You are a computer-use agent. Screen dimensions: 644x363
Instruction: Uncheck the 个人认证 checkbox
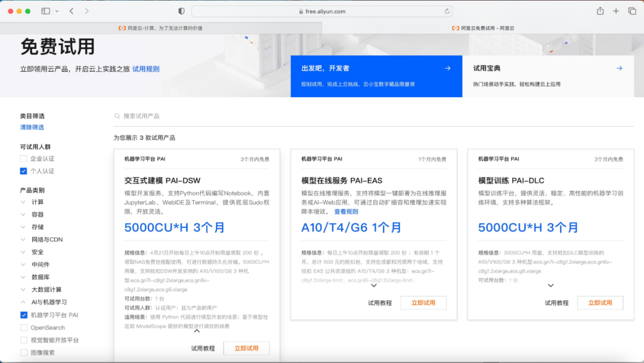click(x=23, y=171)
